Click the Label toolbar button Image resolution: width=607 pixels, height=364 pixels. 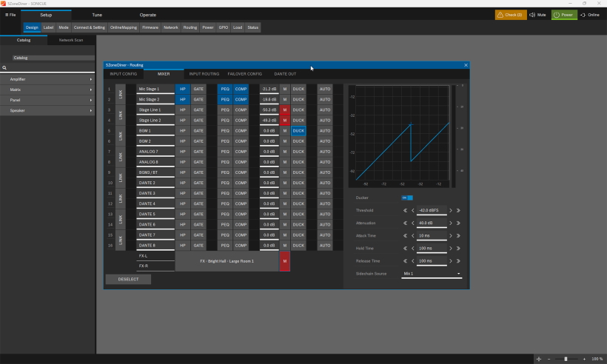(48, 27)
